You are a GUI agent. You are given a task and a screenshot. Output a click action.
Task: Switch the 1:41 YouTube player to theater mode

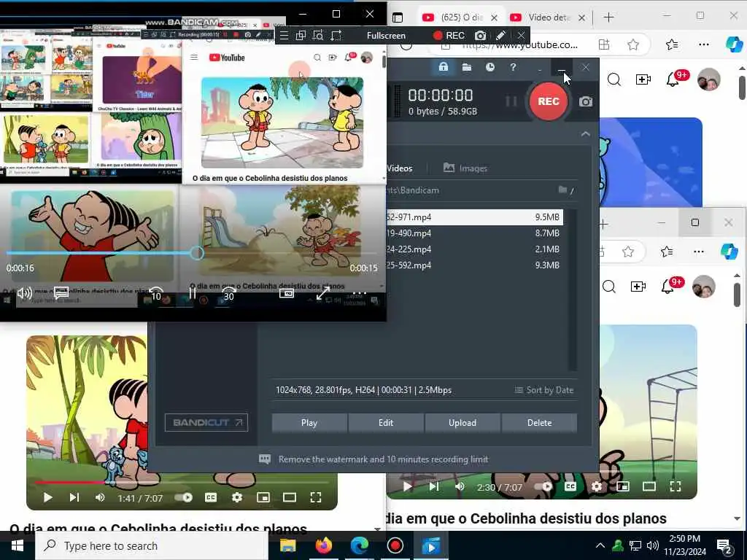[289, 497]
